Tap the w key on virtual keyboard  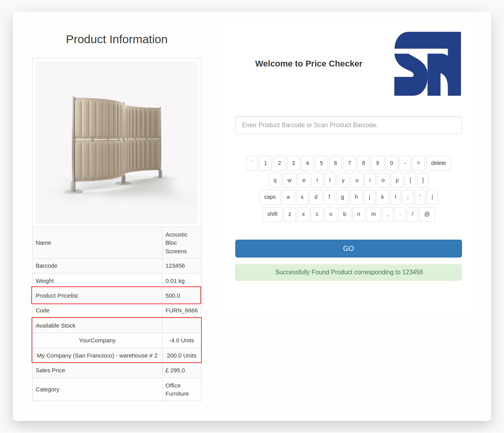click(289, 181)
